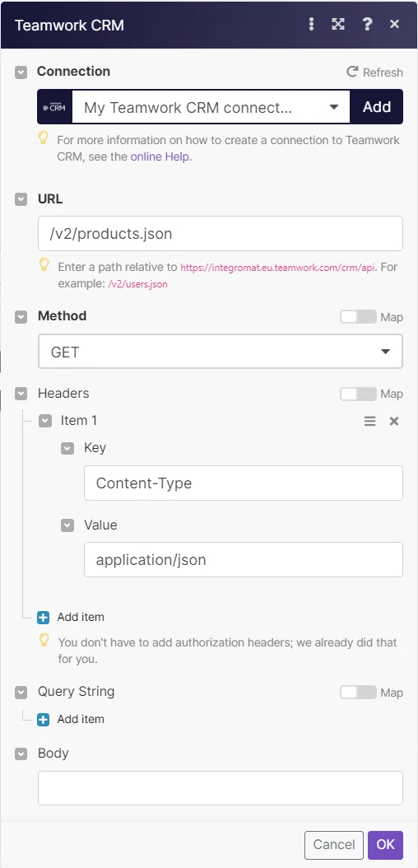Open the question mark help icon
This screenshot has height=868, width=418.
click(x=367, y=24)
